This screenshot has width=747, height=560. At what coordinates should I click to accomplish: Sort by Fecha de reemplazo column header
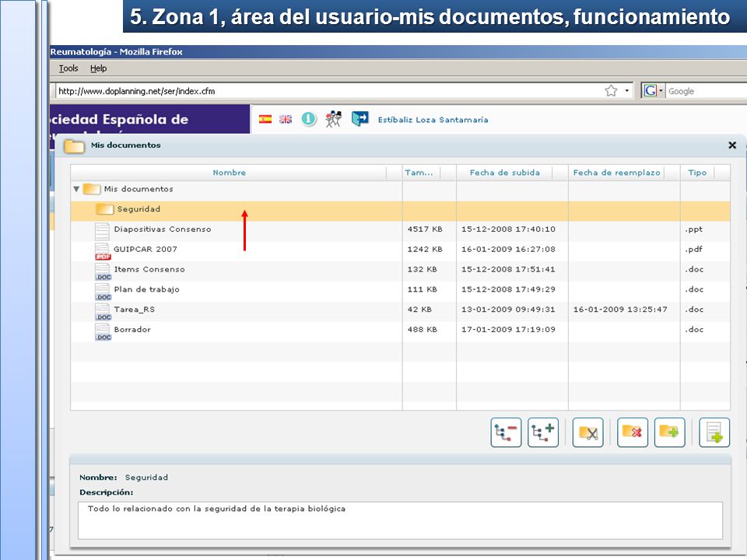pos(616,173)
